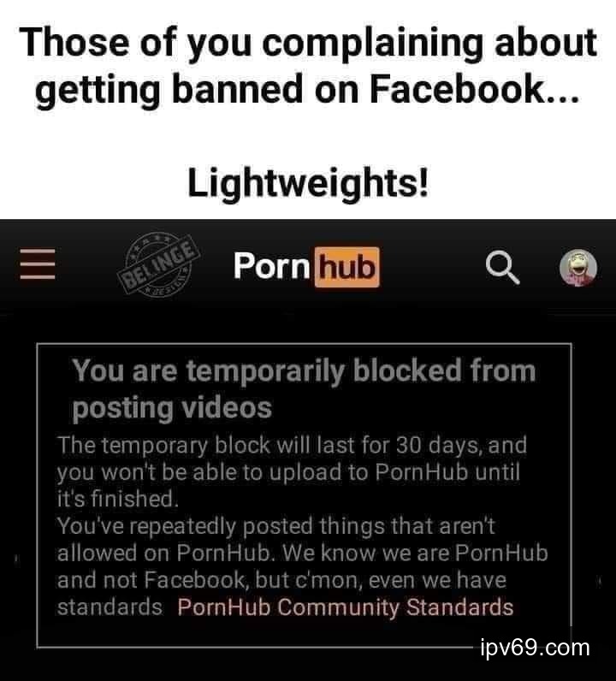Click the Belinge stamp watermark
Viewport: 616px width, 681px height.
point(158,264)
